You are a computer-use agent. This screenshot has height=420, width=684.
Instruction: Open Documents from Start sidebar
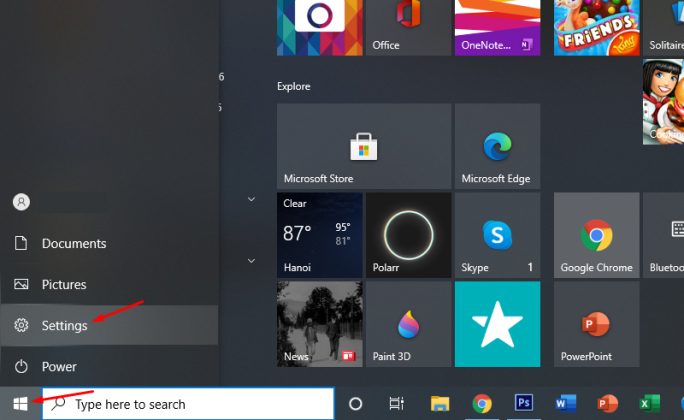coord(73,244)
